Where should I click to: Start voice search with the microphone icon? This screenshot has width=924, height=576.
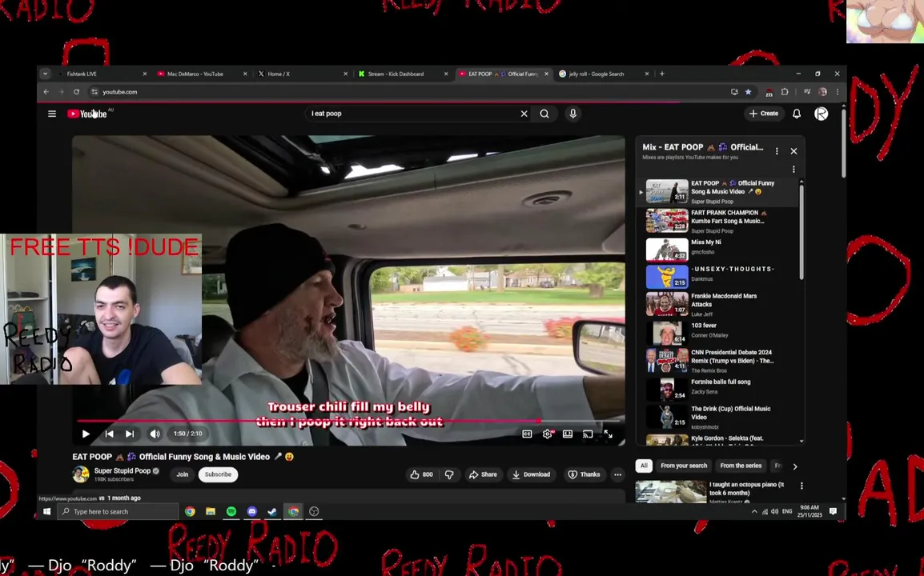[572, 114]
